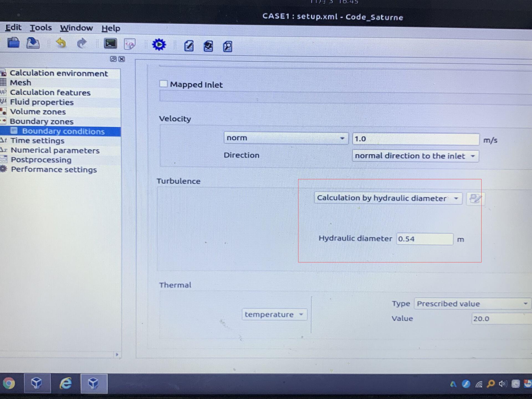Click the yellow undo arrow
Viewport: 532px width, 399px height.
(61, 43)
